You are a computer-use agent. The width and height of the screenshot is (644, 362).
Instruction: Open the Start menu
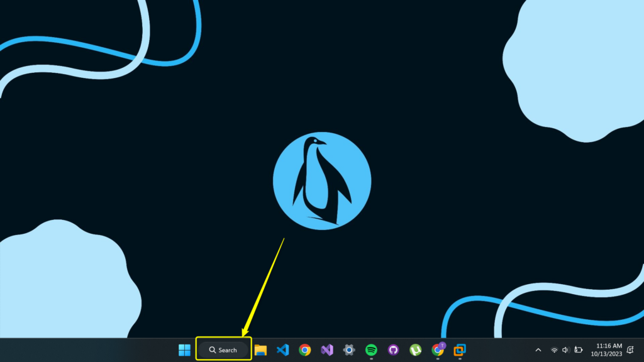coord(184,350)
